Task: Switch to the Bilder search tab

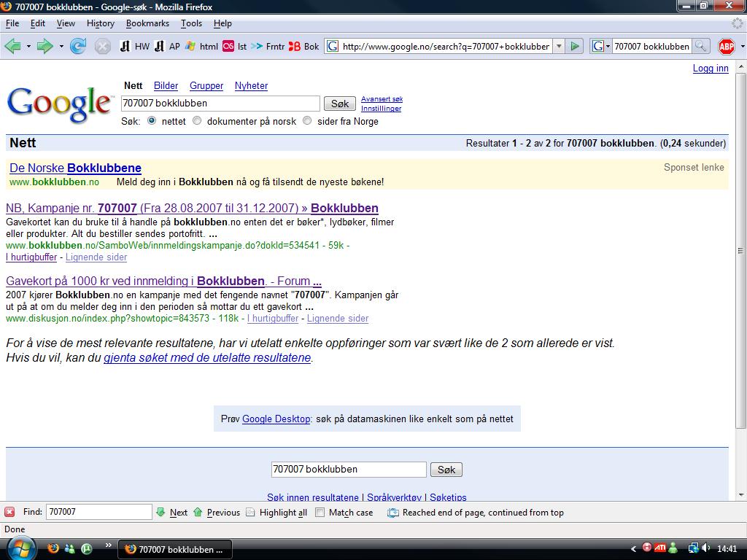Action: point(166,86)
